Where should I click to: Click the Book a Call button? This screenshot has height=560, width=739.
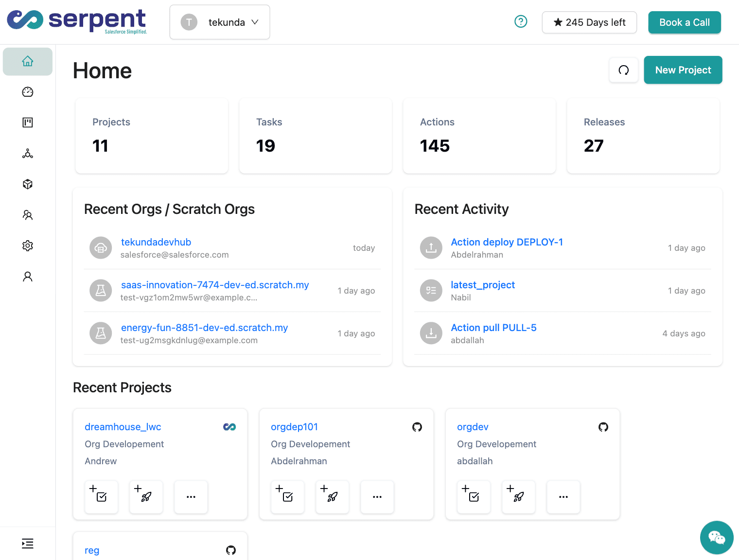[x=684, y=22]
